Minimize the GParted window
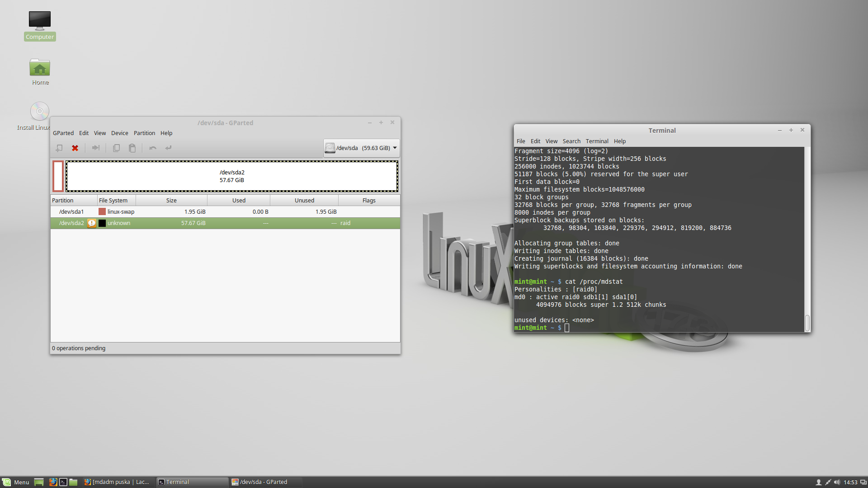The height and width of the screenshot is (488, 868). (370, 122)
